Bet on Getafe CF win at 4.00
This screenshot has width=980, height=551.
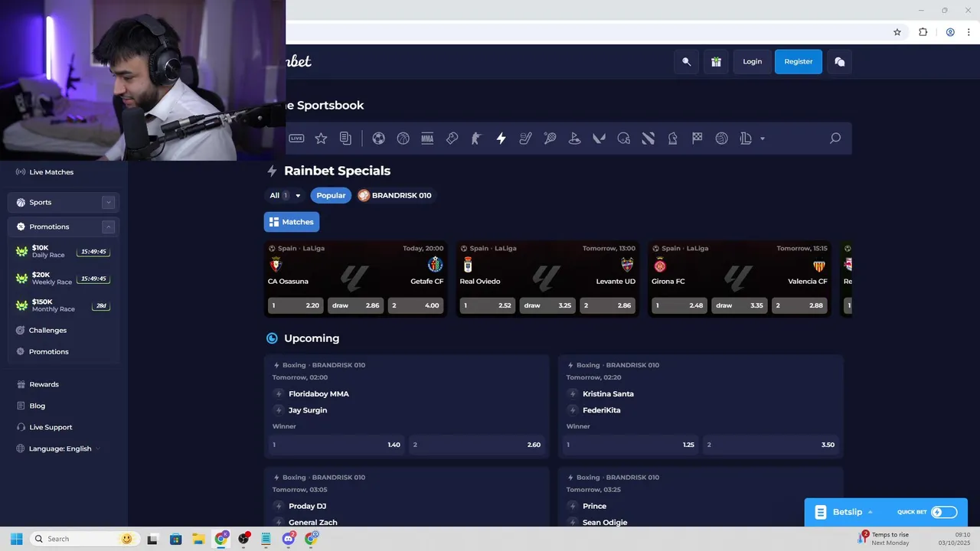tap(416, 305)
